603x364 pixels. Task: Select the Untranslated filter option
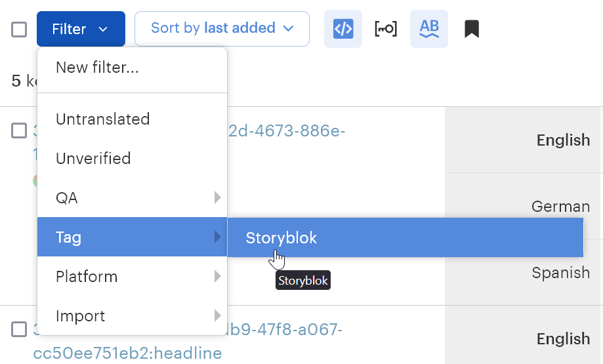pos(102,119)
